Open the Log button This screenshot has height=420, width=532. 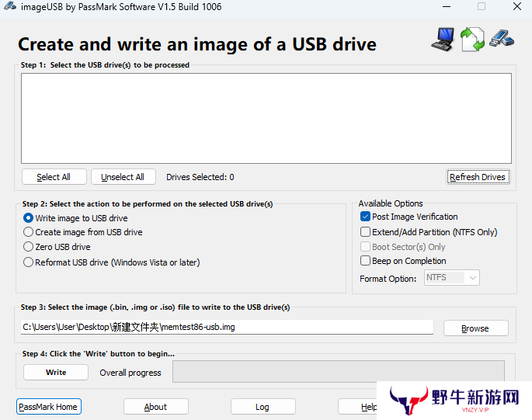(263, 407)
